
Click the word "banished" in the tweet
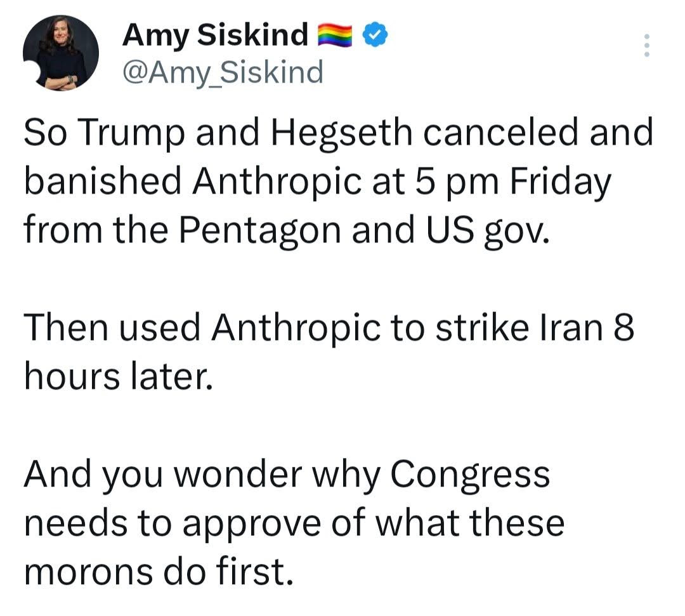(103, 183)
